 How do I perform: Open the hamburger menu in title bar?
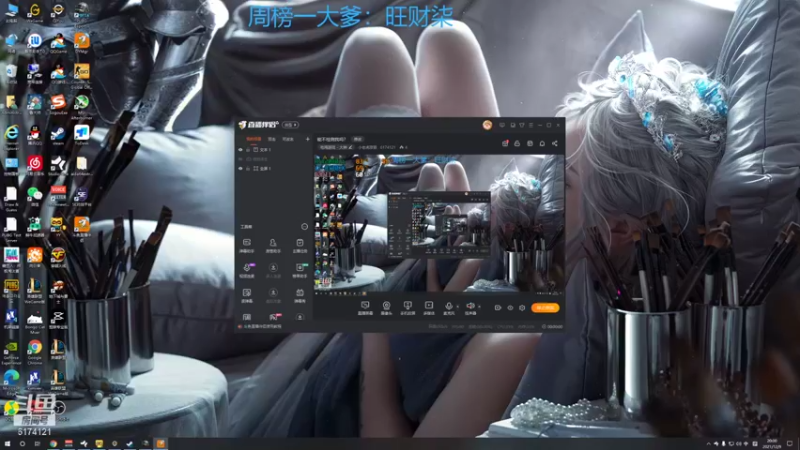click(531, 125)
